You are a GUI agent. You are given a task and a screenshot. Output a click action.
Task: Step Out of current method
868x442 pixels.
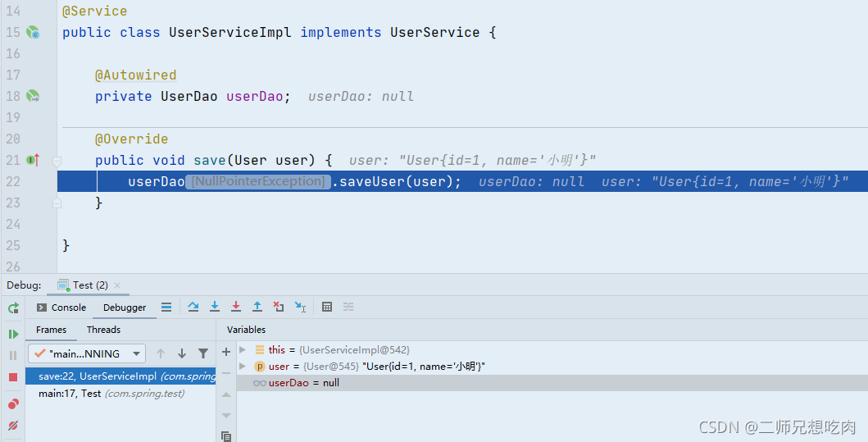coord(257,307)
